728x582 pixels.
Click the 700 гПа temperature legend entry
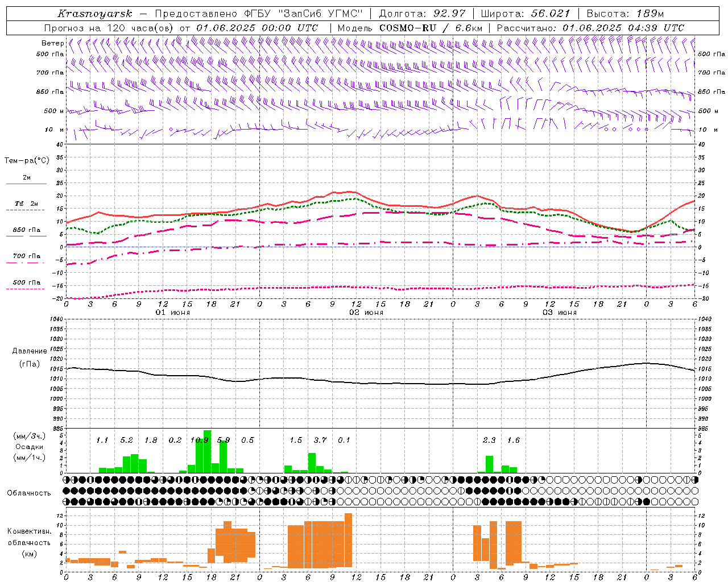click(27, 256)
